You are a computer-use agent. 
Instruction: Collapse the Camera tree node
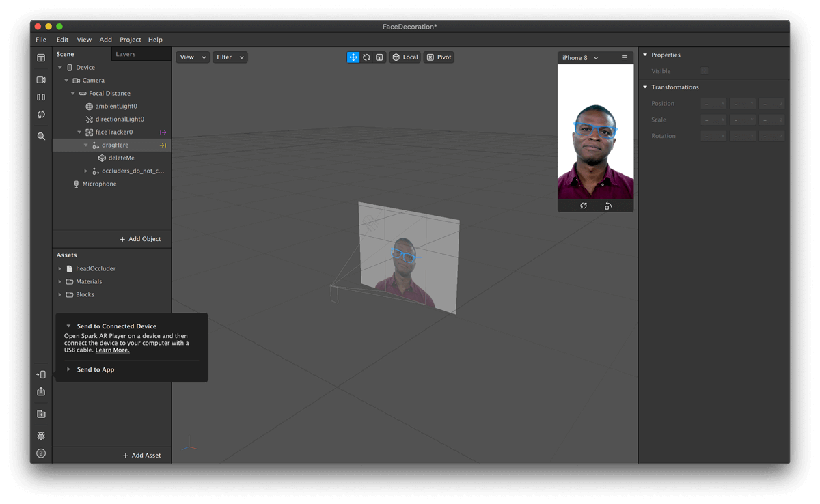point(66,81)
